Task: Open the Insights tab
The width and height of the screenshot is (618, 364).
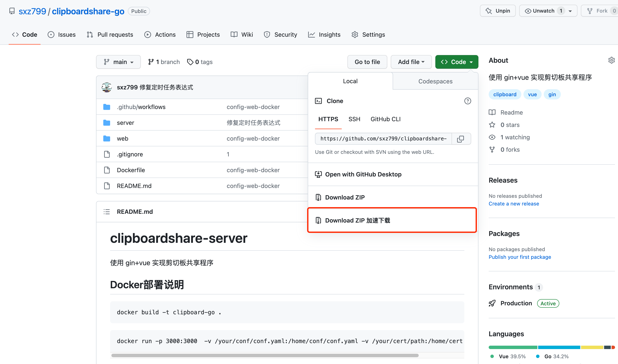Action: pyautogui.click(x=324, y=35)
